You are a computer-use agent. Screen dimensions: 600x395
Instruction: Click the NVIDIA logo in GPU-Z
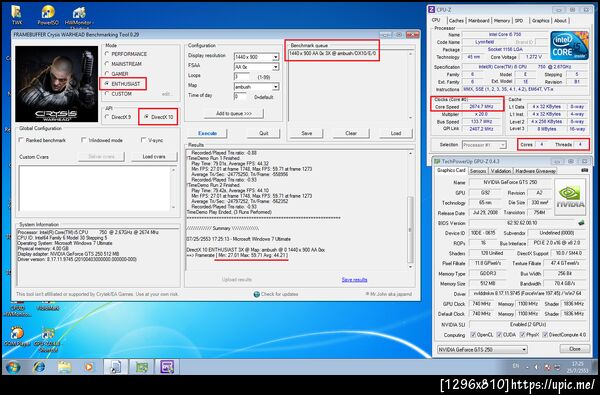tap(570, 196)
